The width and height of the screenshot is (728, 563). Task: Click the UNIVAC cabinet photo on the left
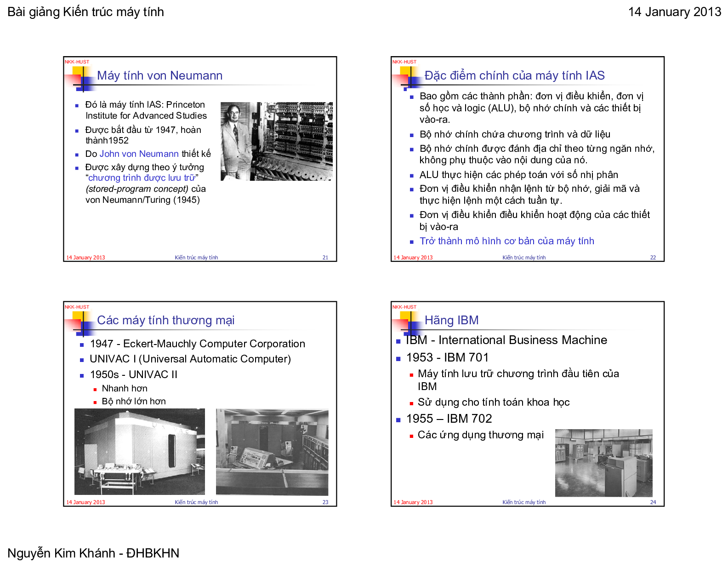pyautogui.click(x=140, y=452)
